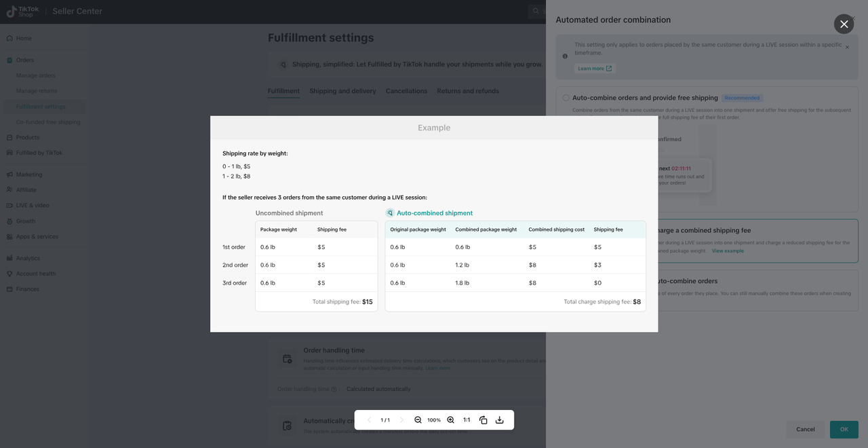Open Home in the sidebar

pos(24,39)
